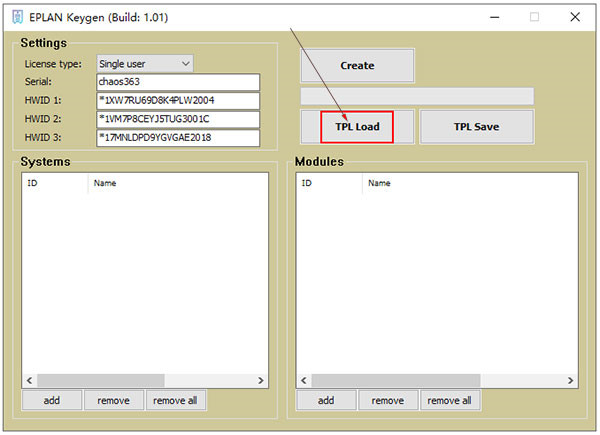Click remove all under the Modules list
600x435 pixels.
[450, 401]
